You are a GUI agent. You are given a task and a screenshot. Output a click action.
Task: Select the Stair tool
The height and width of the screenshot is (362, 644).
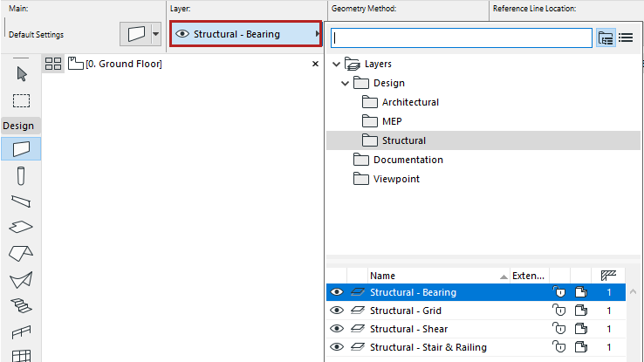(21, 305)
